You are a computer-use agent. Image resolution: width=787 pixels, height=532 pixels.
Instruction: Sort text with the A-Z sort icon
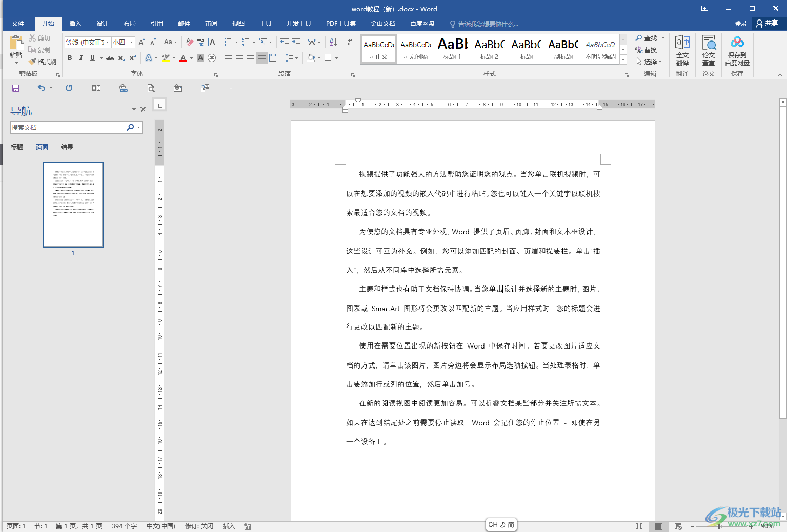pos(333,42)
